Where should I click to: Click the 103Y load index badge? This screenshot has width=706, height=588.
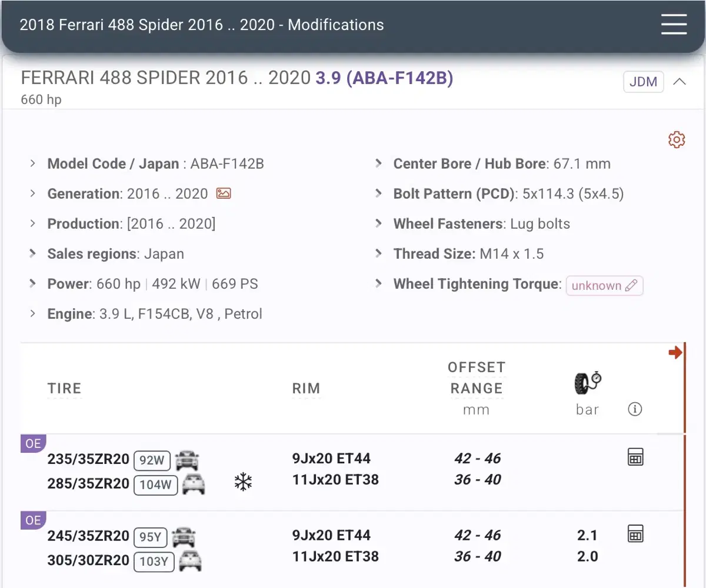(154, 562)
